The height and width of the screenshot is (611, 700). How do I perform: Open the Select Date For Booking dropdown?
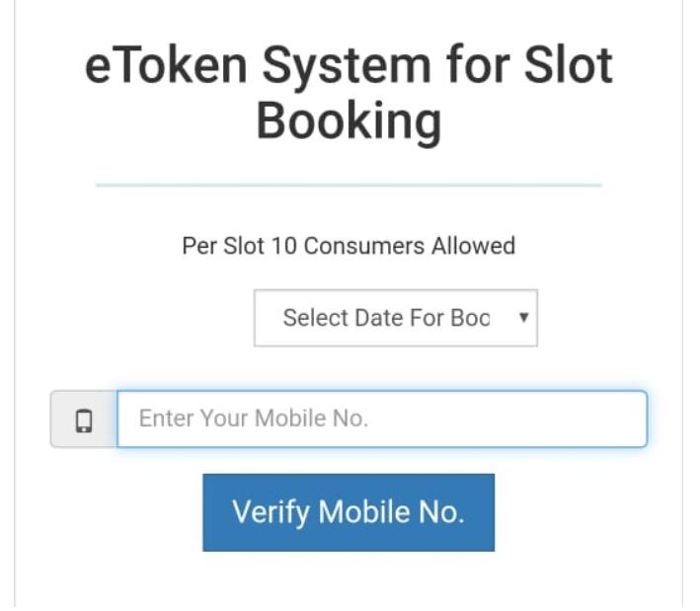(396, 318)
